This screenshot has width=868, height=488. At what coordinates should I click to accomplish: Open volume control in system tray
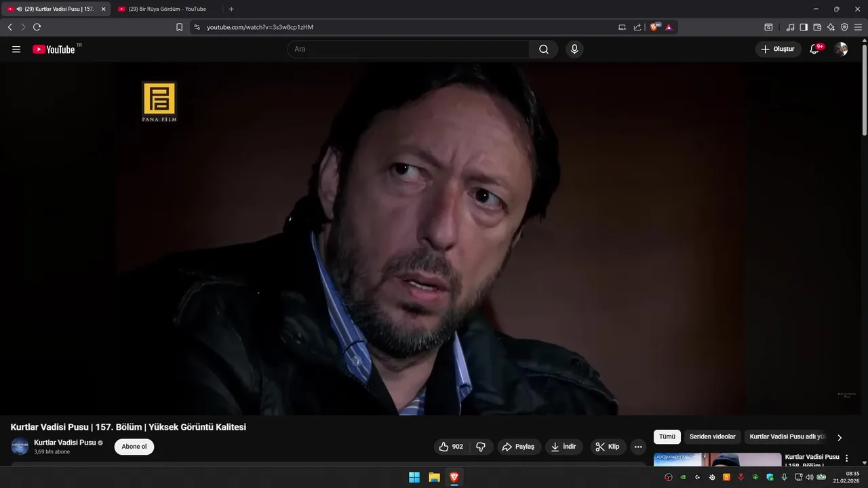[x=809, y=477]
